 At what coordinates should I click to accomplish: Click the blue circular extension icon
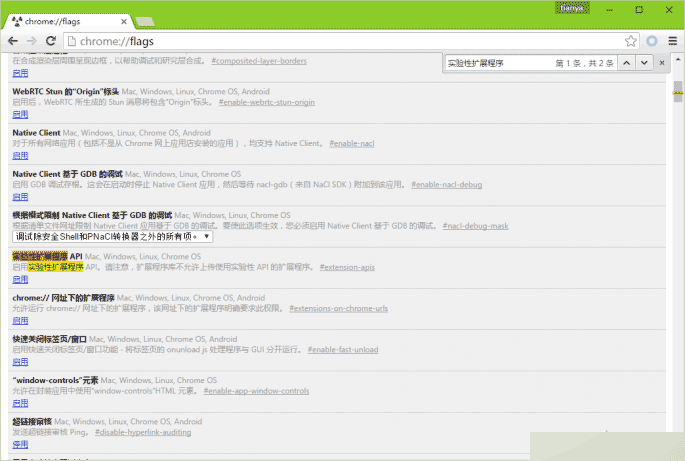point(652,41)
